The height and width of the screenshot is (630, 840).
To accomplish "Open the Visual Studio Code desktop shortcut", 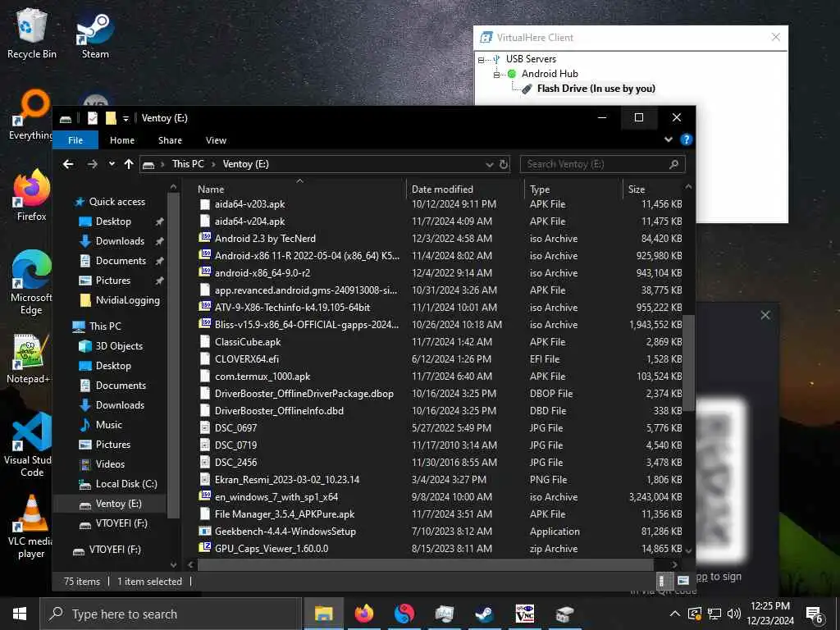I will coord(30,445).
